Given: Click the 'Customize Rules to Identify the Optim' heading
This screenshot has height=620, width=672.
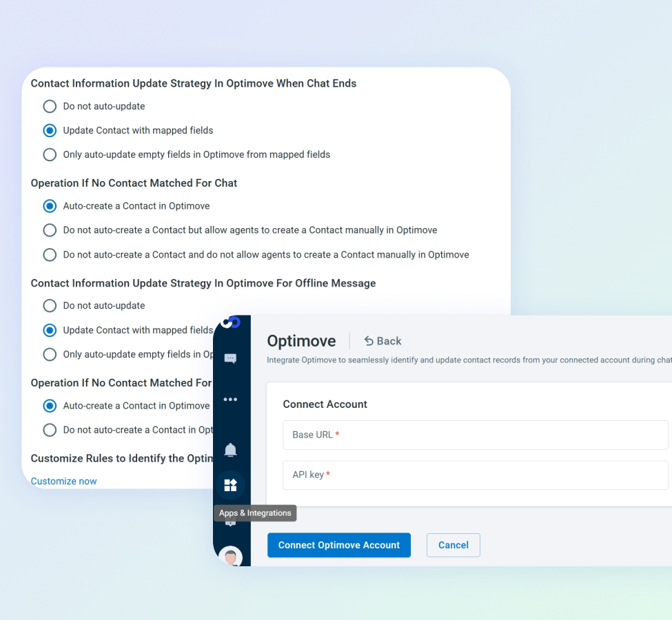Looking at the screenshot, I should click(122, 459).
